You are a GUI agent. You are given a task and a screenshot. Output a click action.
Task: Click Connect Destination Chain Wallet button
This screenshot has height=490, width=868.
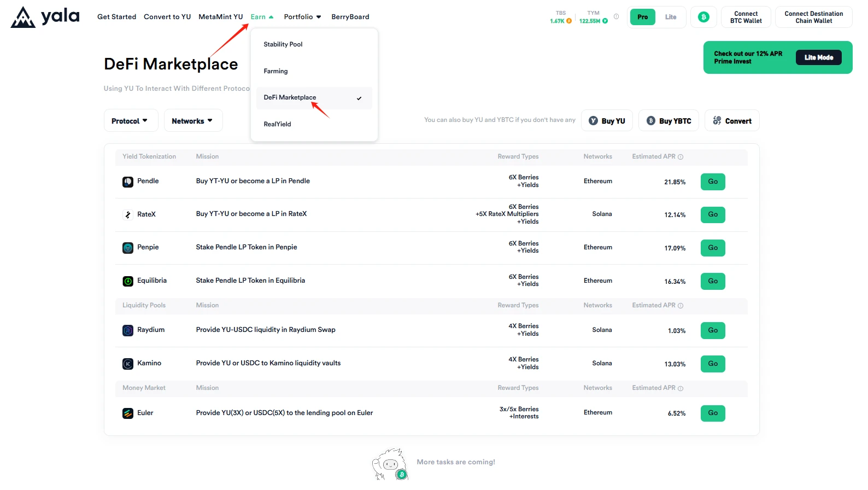(814, 17)
